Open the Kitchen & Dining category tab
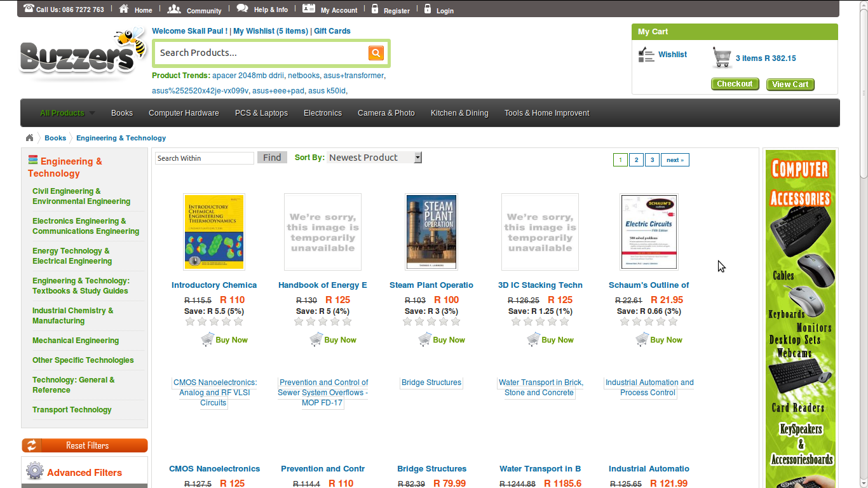 tap(459, 112)
